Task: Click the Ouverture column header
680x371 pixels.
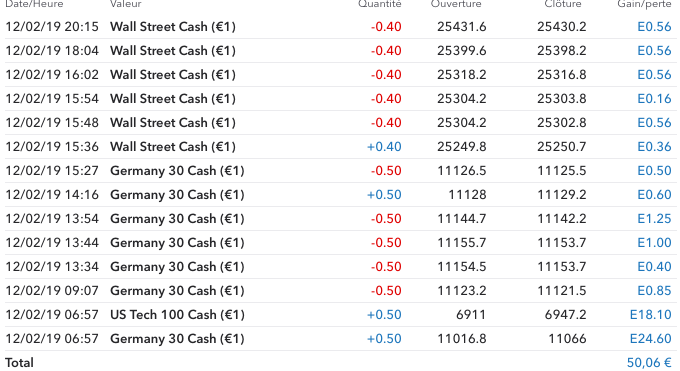Action: coord(456,4)
